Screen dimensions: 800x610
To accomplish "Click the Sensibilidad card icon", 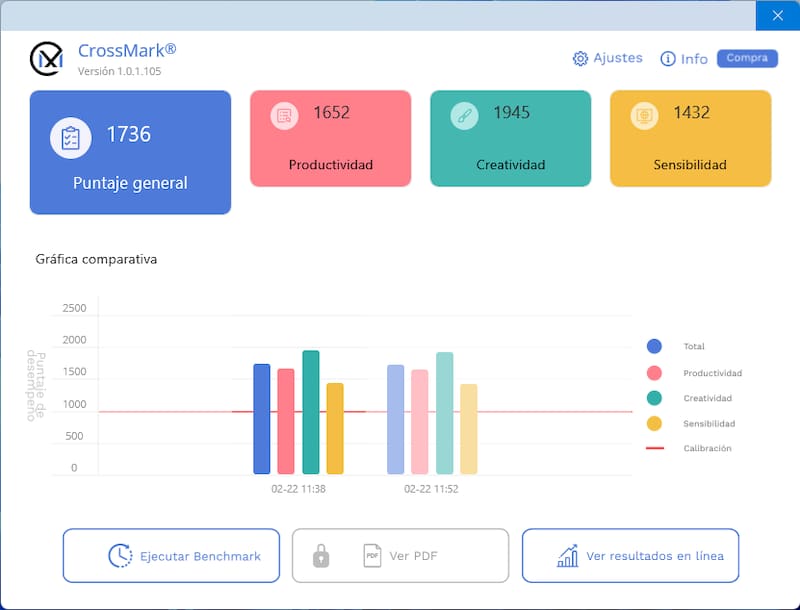I will (x=643, y=115).
